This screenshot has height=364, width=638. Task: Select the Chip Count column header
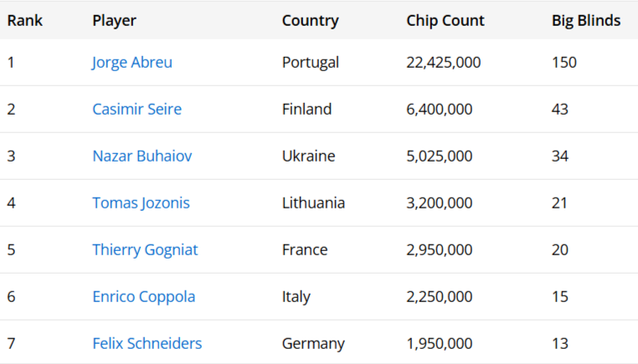[x=445, y=21]
